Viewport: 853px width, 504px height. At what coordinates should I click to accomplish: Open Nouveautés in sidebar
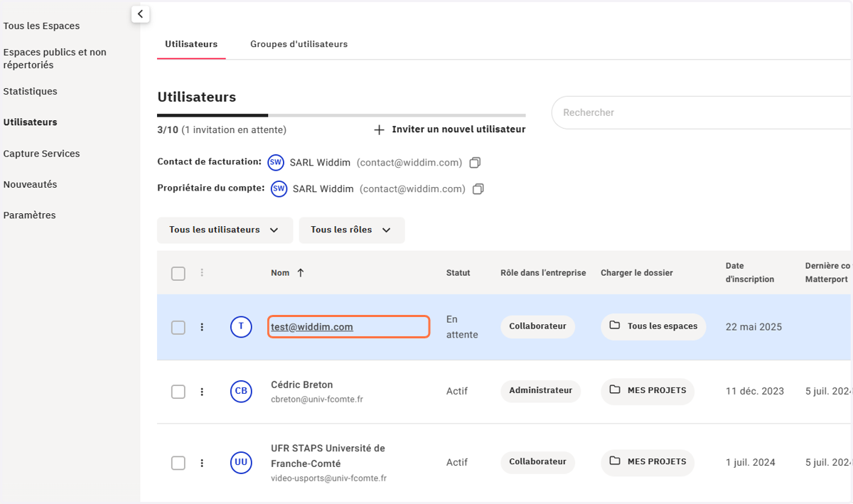[30, 184]
